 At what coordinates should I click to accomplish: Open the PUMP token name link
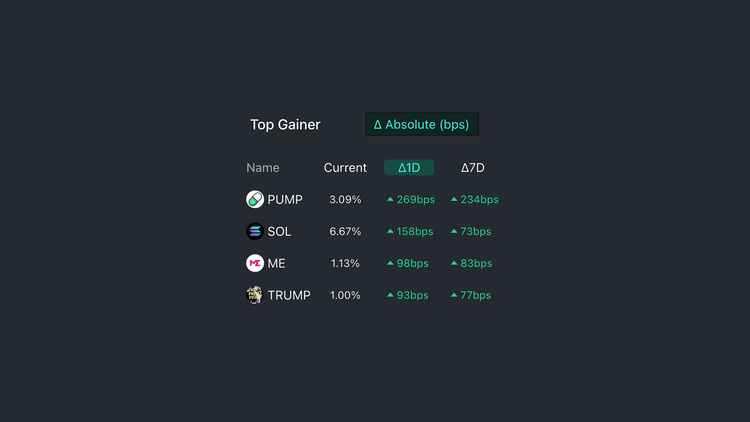coord(285,200)
